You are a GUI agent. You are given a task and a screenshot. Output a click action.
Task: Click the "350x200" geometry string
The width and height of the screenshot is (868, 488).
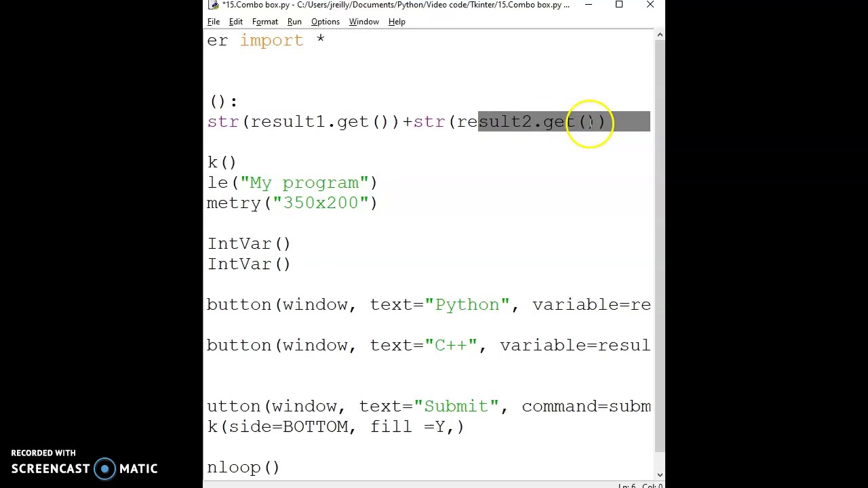coord(320,203)
